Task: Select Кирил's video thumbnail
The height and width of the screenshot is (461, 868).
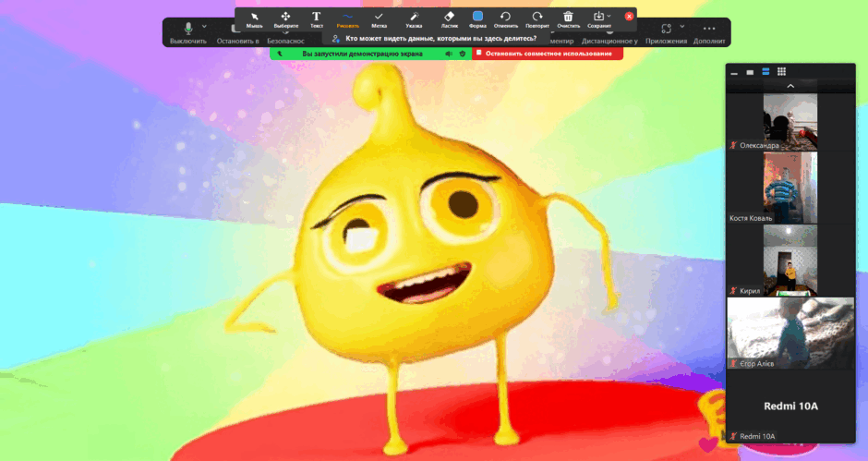Action: [790, 260]
